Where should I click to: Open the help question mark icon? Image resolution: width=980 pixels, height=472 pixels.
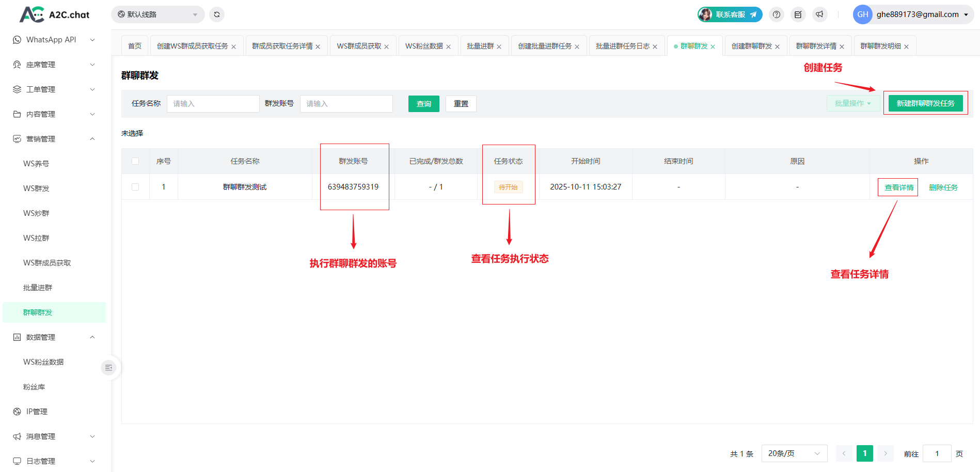coord(777,14)
